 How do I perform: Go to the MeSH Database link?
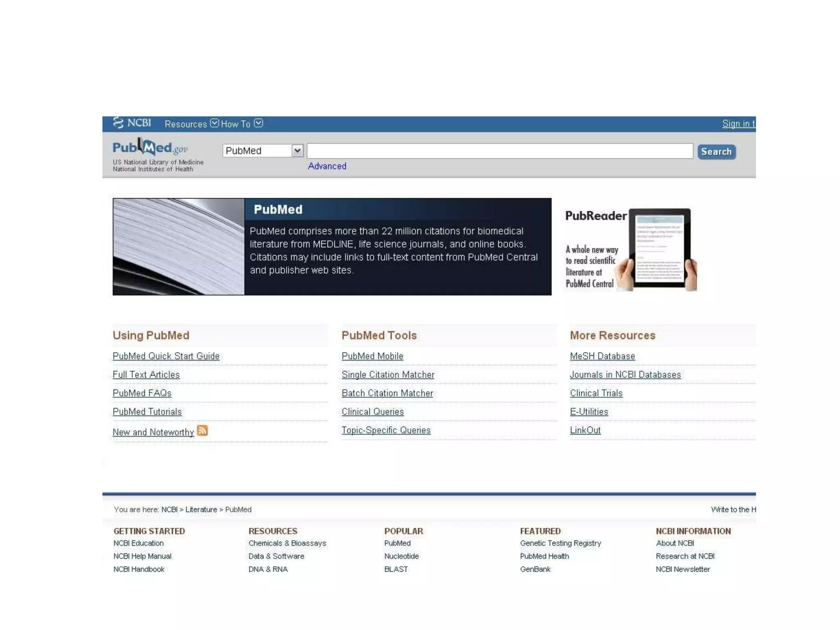coord(602,356)
